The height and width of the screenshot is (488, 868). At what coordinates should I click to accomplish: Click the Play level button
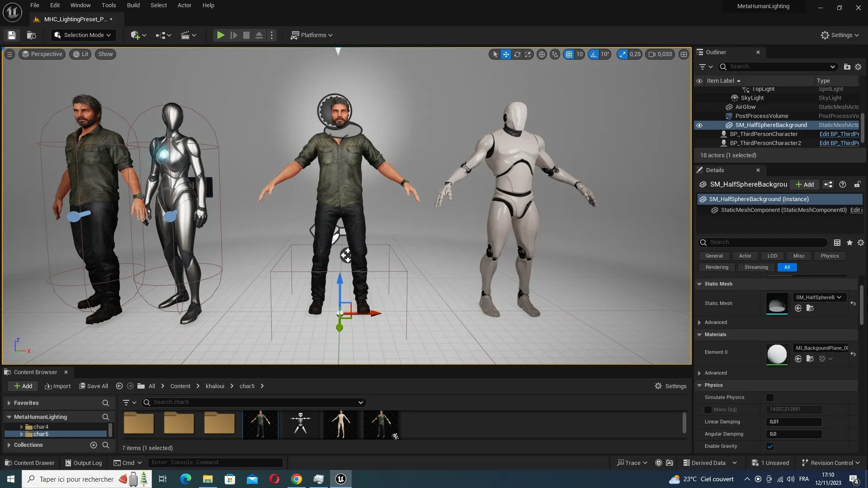220,35
